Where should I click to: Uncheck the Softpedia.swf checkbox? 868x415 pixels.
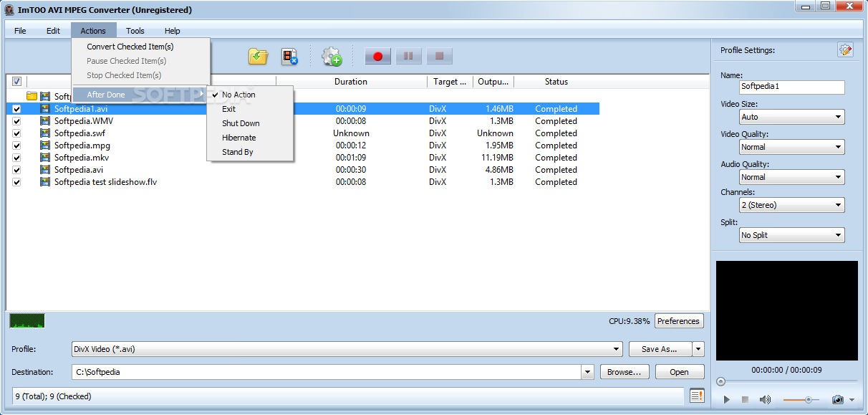[x=16, y=133]
